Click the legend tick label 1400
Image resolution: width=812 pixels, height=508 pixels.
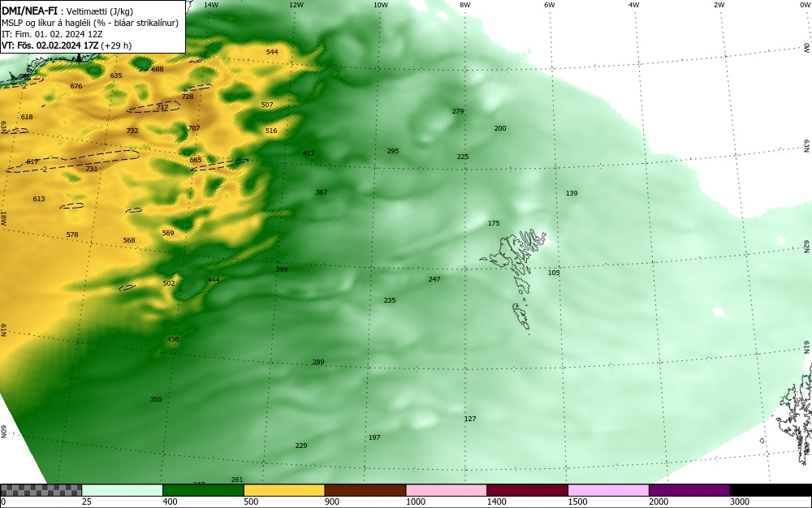496,502
